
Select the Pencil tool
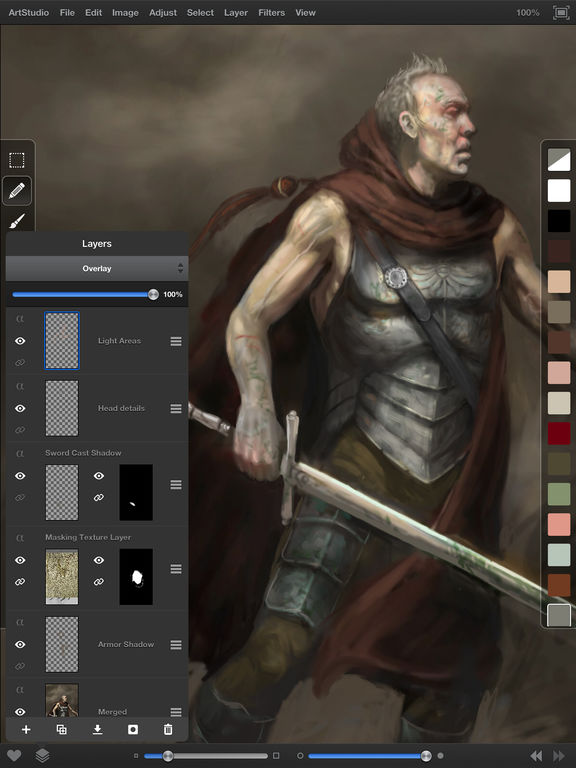(17, 191)
